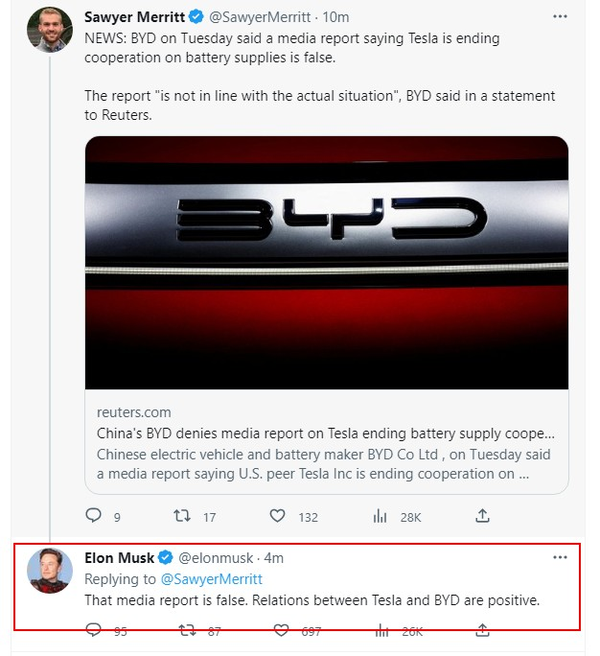The height and width of the screenshot is (656, 600).
Task: Open more options menu on Sawyer Merritt's tweet
Action: click(560, 17)
